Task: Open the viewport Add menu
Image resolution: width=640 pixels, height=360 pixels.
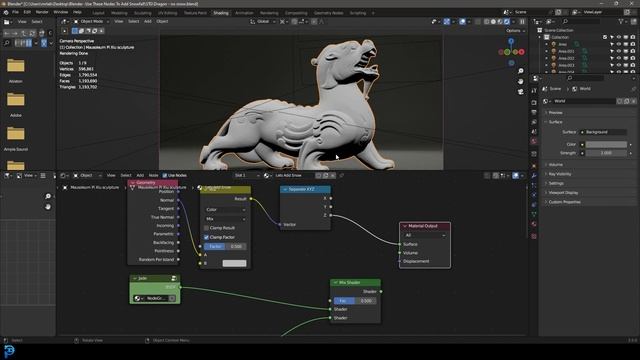Action: [148, 21]
